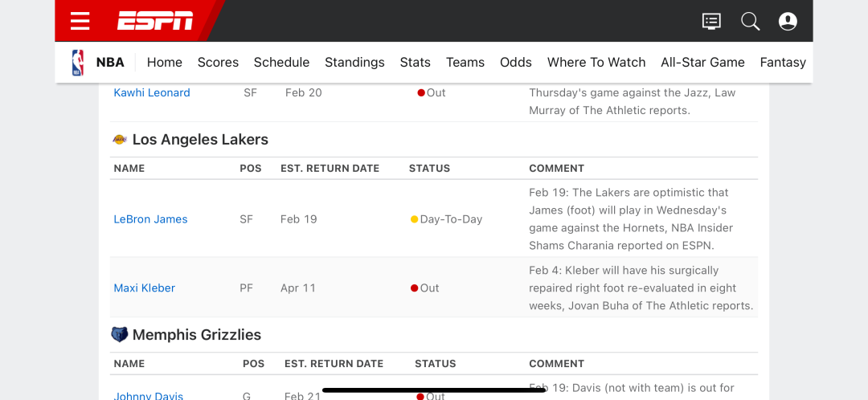Click the Feb 19 return date cell
This screenshot has height=400, width=868.
pyautogui.click(x=299, y=219)
